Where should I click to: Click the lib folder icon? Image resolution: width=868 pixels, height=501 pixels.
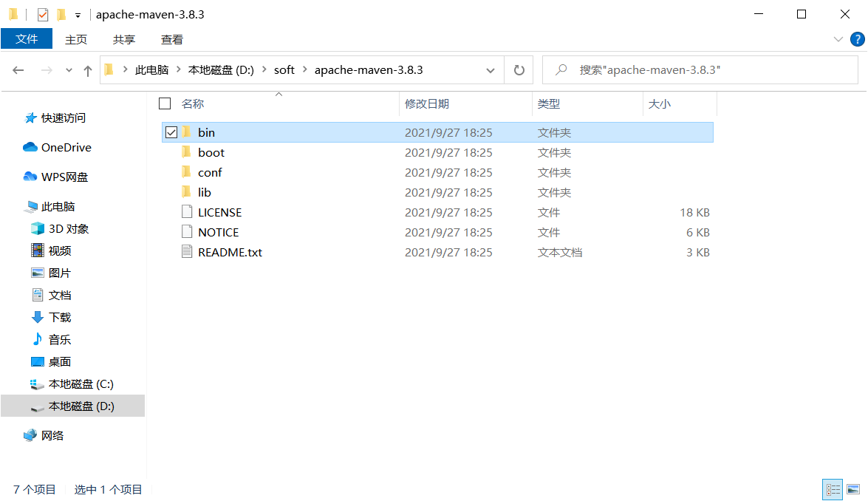187,191
